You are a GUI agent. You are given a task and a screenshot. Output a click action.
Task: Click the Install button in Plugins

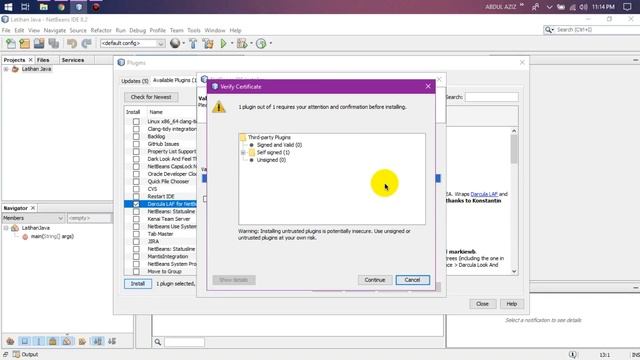point(138,284)
